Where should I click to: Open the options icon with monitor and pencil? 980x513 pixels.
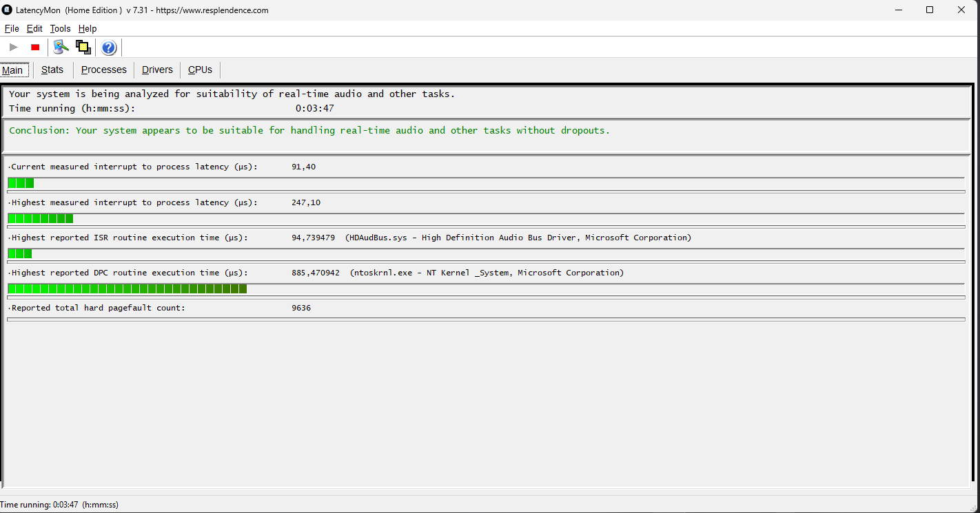tap(61, 48)
